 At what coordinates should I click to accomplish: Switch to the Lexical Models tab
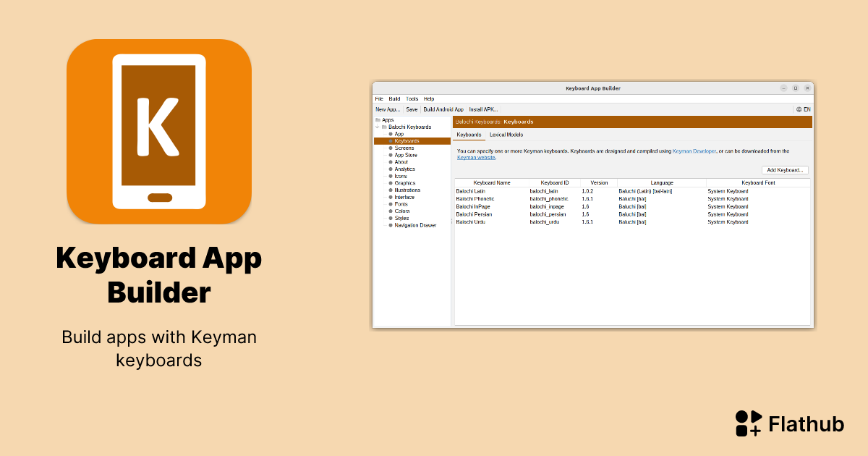(506, 135)
